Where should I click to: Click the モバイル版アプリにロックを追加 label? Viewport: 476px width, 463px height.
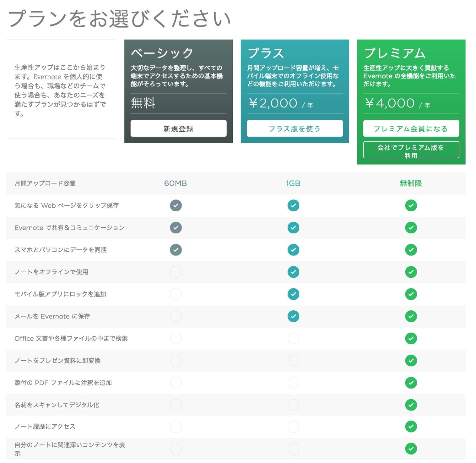pyautogui.click(x=60, y=294)
